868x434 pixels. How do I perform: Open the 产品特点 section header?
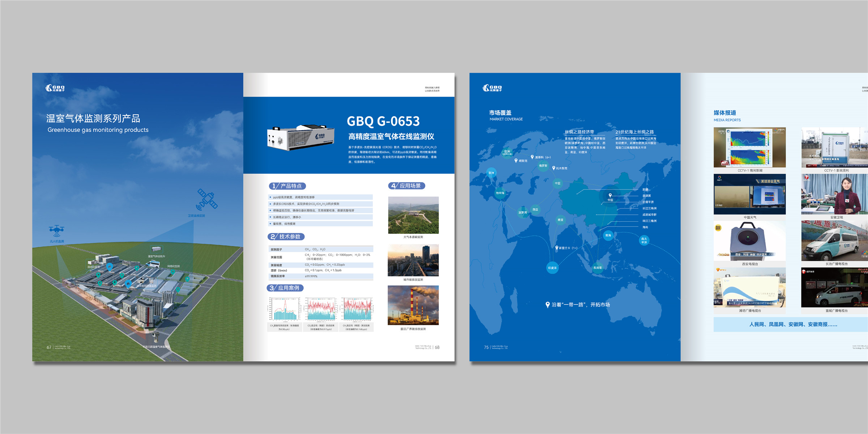tap(288, 186)
